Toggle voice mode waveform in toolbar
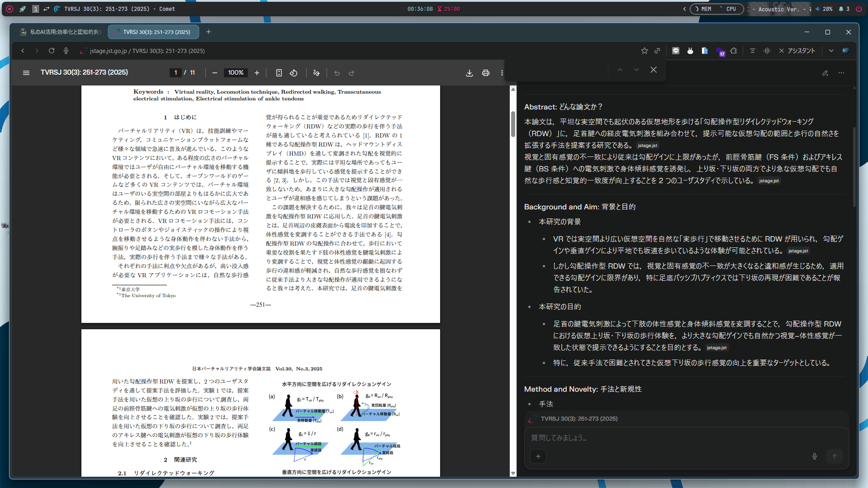The image size is (868, 488). pos(767,51)
